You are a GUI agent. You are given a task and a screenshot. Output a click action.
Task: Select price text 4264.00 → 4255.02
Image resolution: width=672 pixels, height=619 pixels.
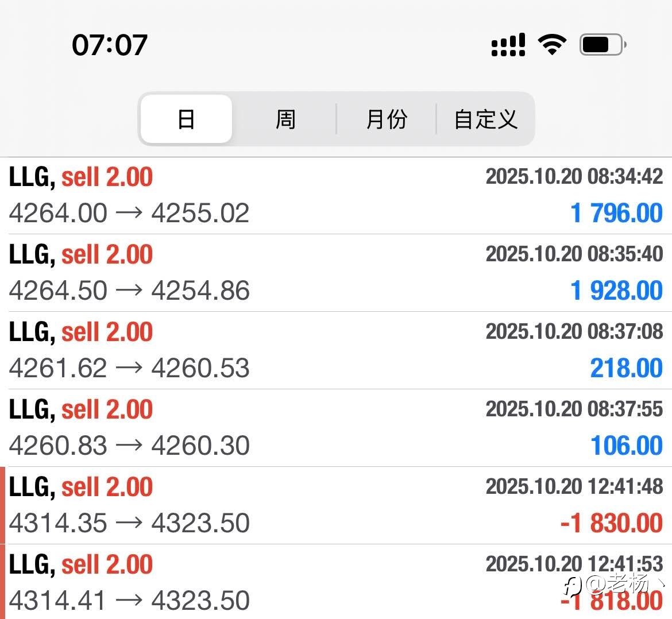(x=129, y=213)
